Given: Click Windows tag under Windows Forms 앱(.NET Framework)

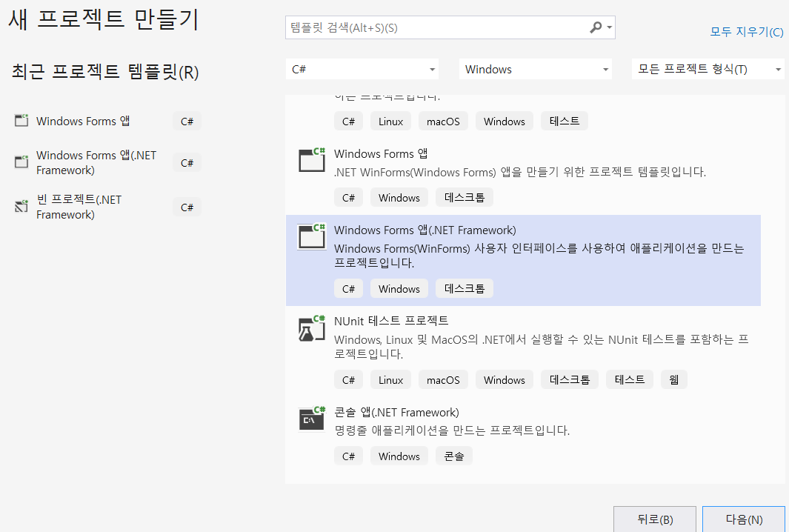Looking at the screenshot, I should click(x=399, y=288).
